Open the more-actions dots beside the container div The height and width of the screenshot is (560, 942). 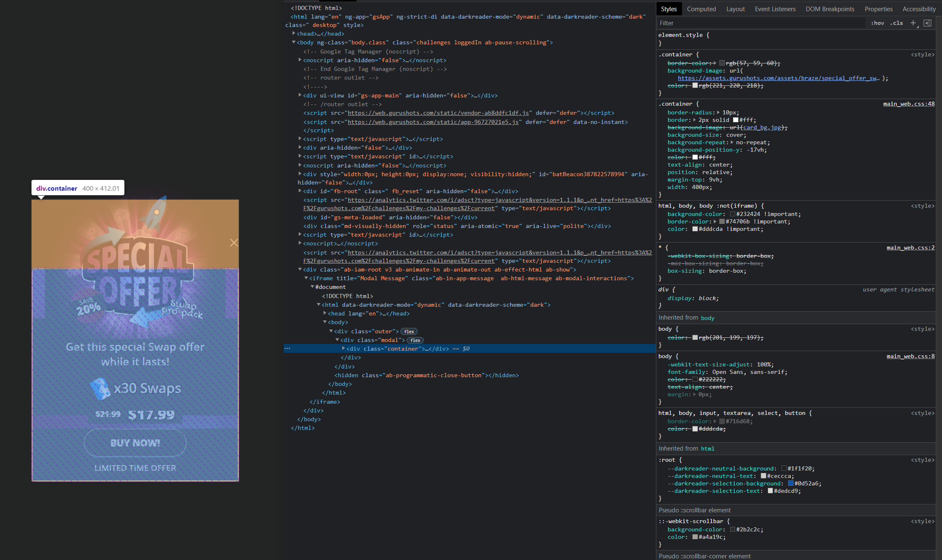[x=287, y=349]
